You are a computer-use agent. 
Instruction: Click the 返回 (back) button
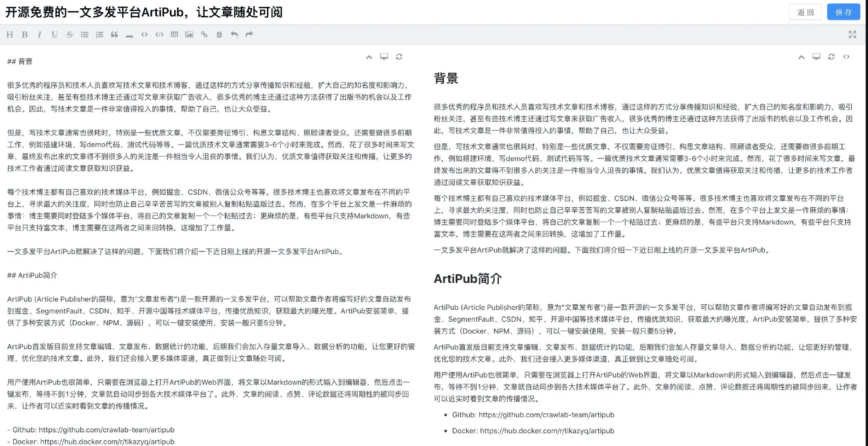click(x=805, y=12)
